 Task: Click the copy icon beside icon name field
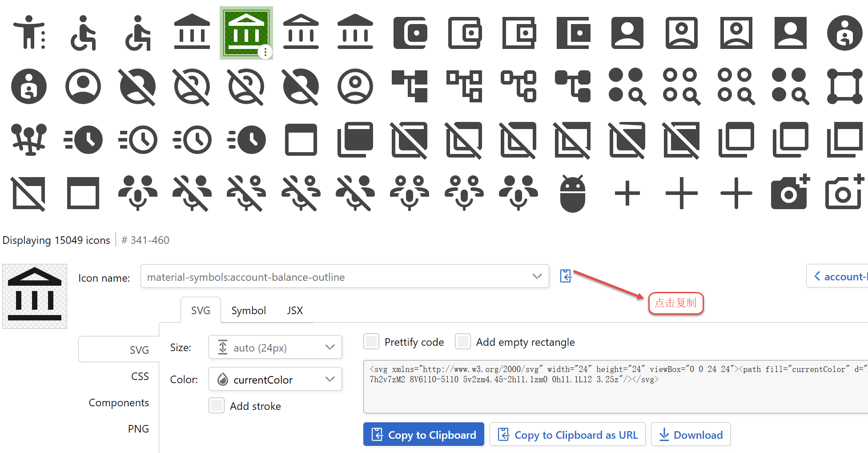click(566, 276)
